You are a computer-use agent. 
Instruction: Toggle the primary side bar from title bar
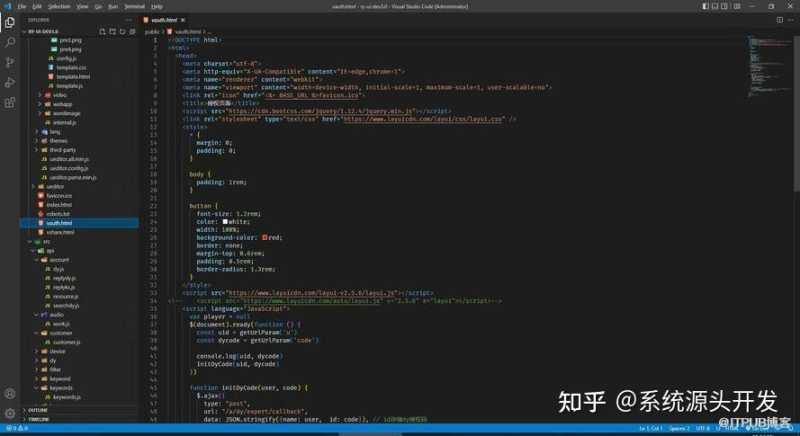[705, 6]
